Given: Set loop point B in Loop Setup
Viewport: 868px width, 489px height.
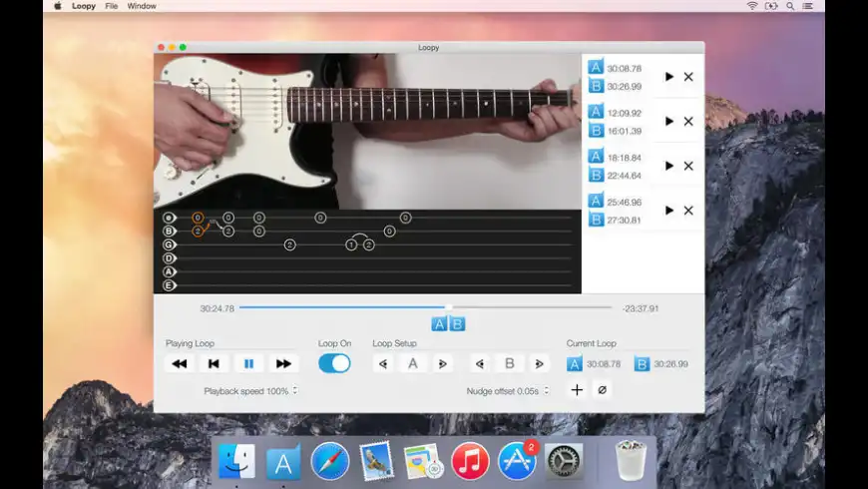Looking at the screenshot, I should [x=509, y=364].
